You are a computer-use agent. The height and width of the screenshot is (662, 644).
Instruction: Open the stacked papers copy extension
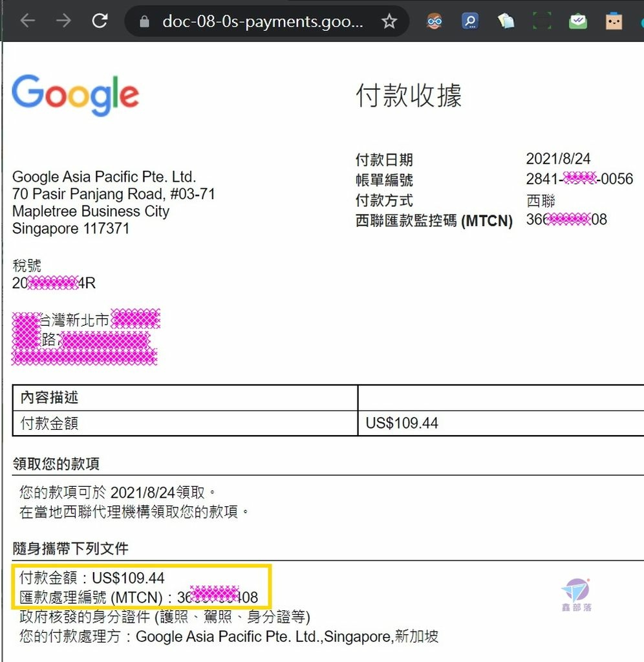506,21
